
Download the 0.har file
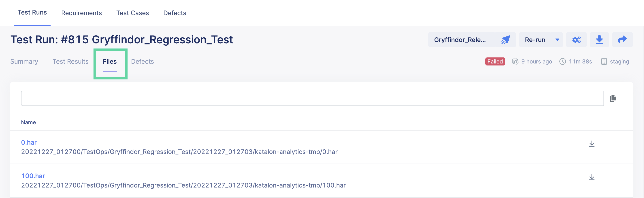(x=592, y=143)
